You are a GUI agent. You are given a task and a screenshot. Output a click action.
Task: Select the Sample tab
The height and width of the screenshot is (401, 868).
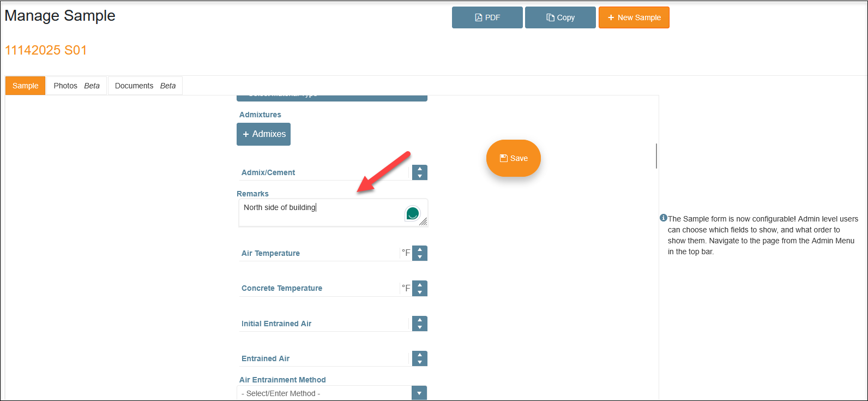(26, 86)
